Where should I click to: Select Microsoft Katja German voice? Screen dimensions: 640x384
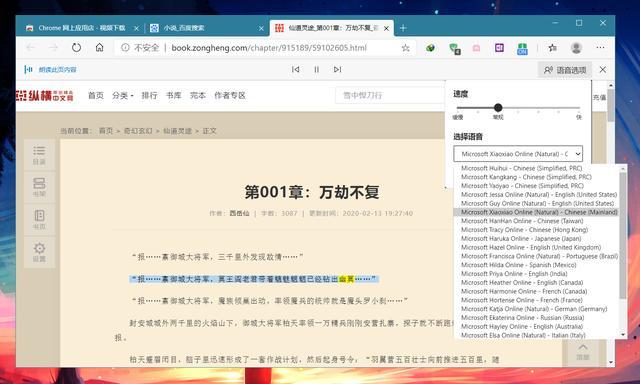(x=534, y=309)
